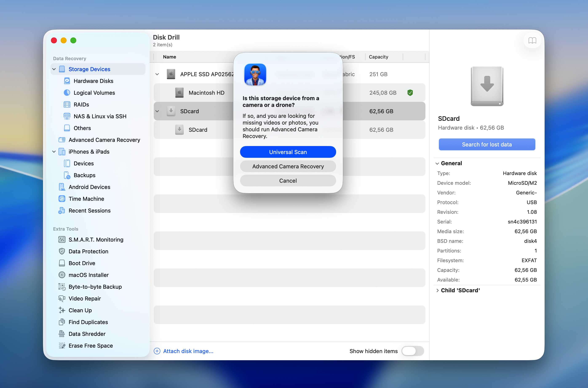Open Recent Sessions in sidebar
This screenshot has height=388, width=588.
pos(98,211)
